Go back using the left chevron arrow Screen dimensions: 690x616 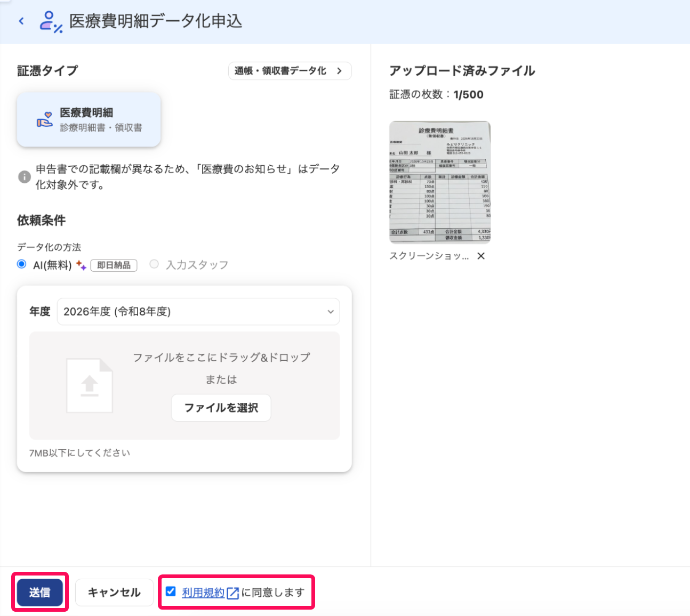tap(21, 21)
